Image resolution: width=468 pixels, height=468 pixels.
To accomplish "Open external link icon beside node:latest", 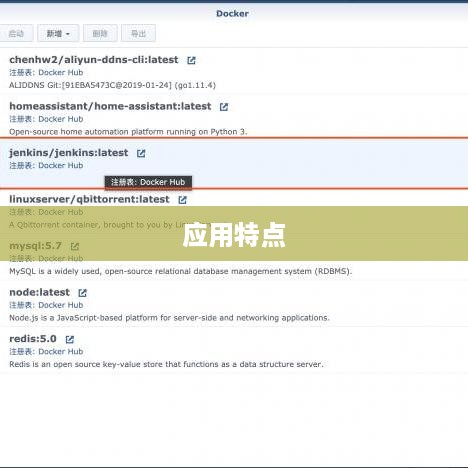I will click(x=82, y=293).
